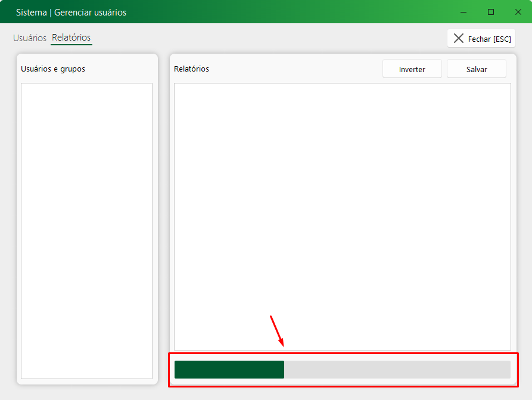This screenshot has width=532, height=400.
Task: Click the Inverter button
Action: tap(412, 69)
